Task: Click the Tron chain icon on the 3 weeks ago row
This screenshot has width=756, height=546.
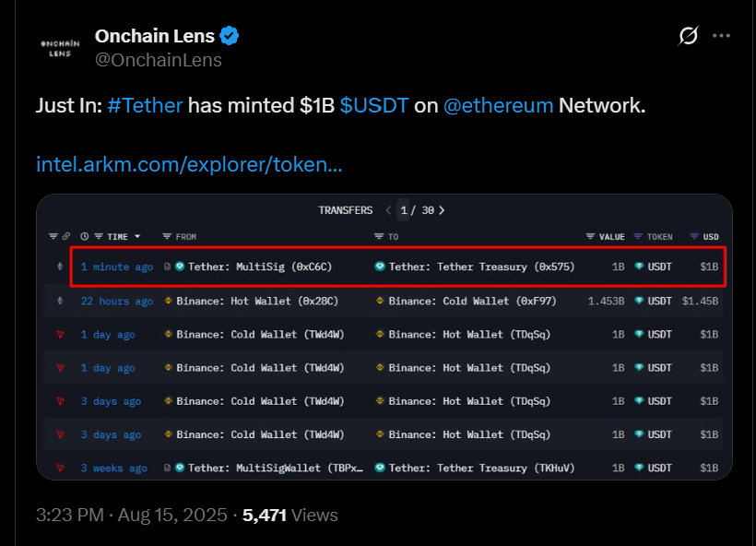Action: pos(60,468)
